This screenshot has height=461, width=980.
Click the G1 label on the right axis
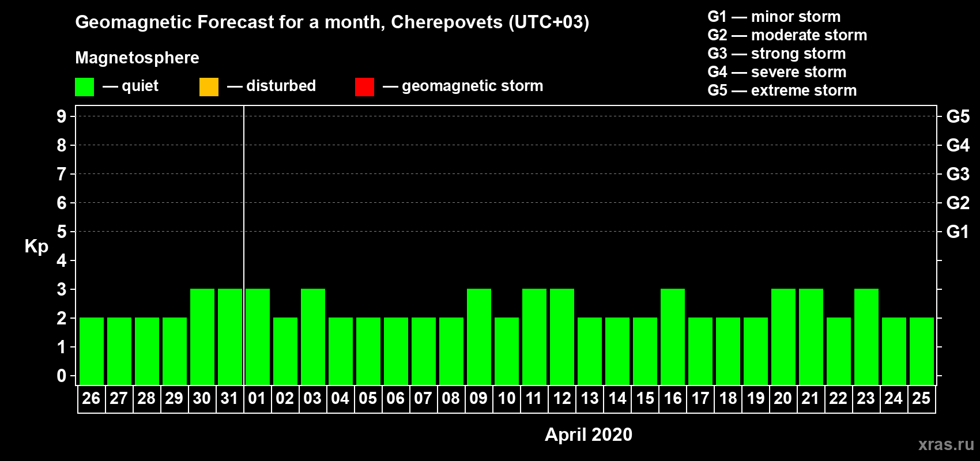tap(958, 232)
